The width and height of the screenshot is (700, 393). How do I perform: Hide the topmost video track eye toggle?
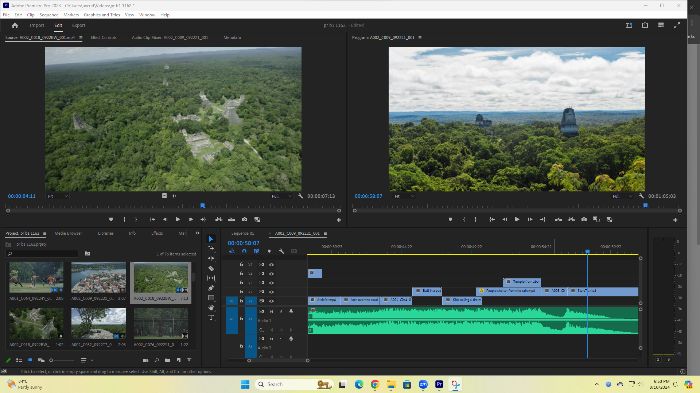[x=271, y=264]
